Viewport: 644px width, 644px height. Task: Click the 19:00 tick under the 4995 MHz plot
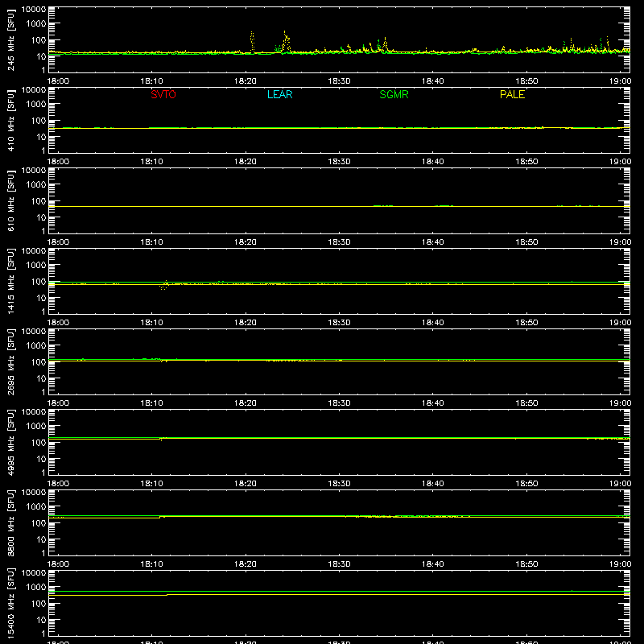[x=620, y=484]
